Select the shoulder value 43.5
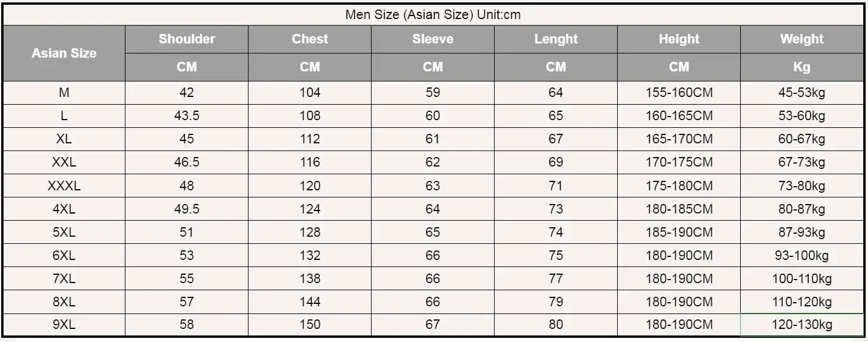The image size is (868, 342). (187, 116)
